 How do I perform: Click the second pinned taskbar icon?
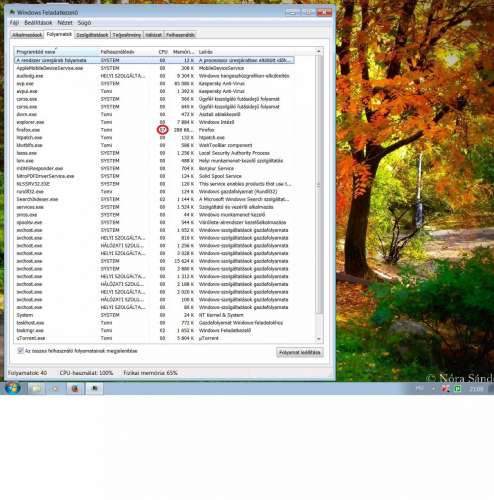click(55, 388)
